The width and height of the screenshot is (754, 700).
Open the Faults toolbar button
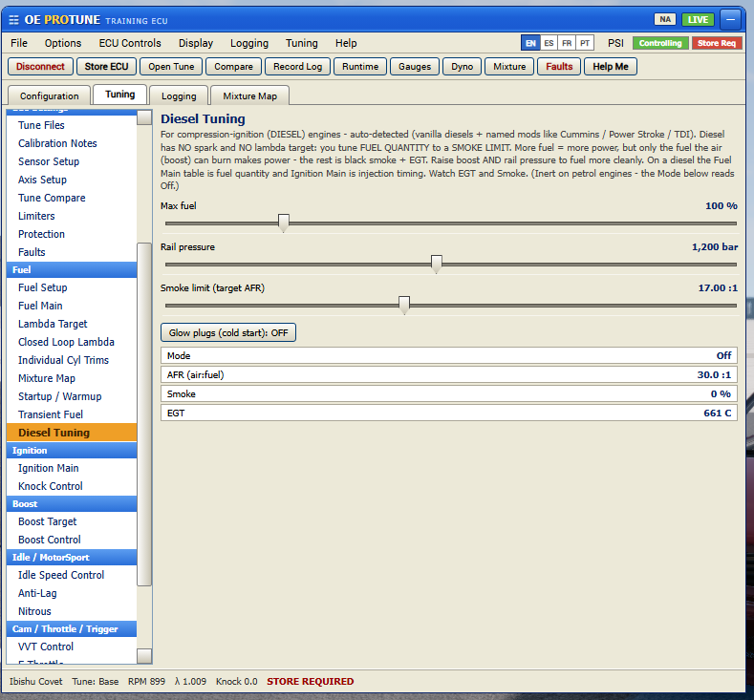[x=559, y=66]
